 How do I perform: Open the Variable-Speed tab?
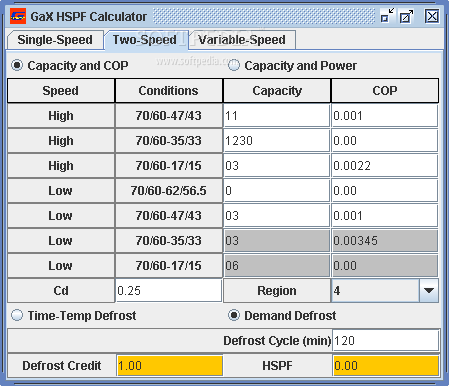click(242, 40)
